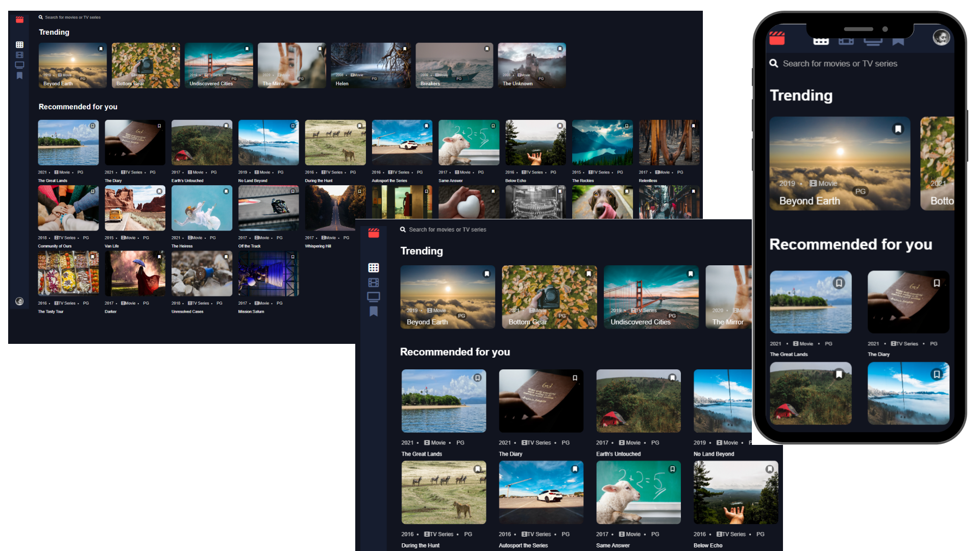Screen dimensions: 980x551
Task: Toggle bookmark on phone The Great Lands thumbnail
Action: click(839, 283)
